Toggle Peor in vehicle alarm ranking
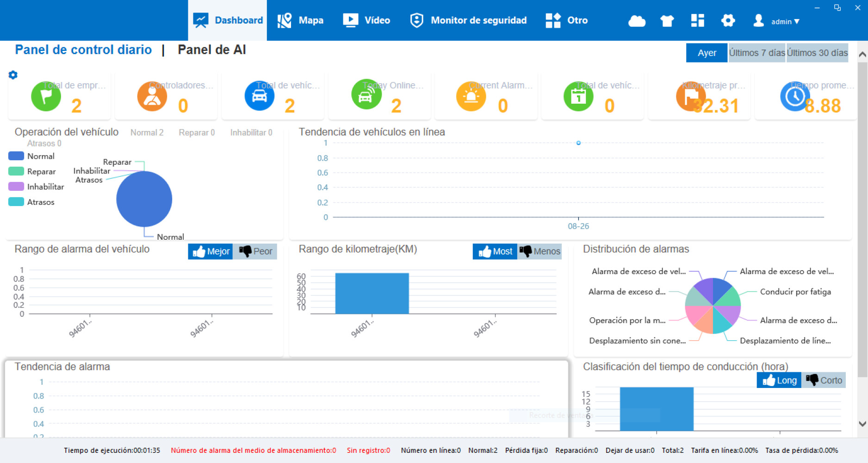 pos(255,251)
